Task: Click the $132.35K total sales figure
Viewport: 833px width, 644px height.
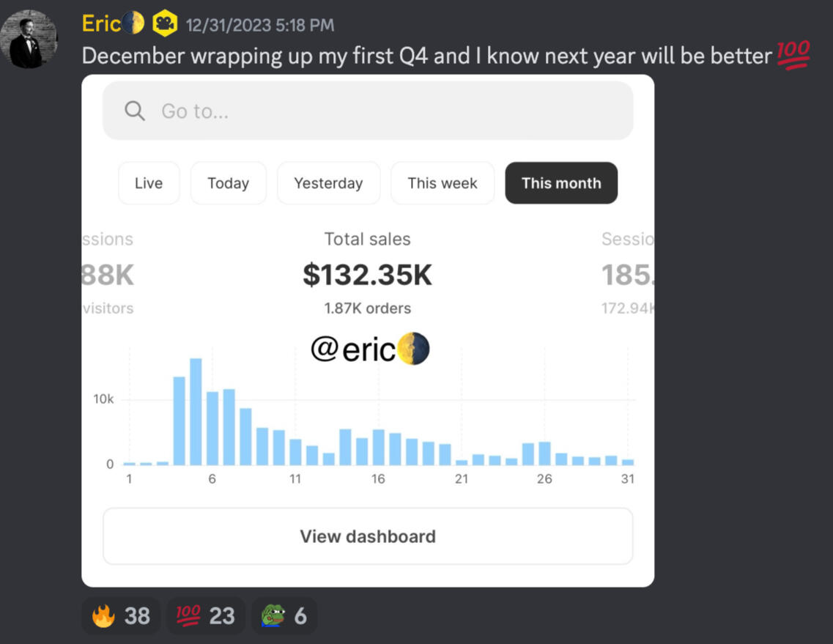Action: [367, 275]
